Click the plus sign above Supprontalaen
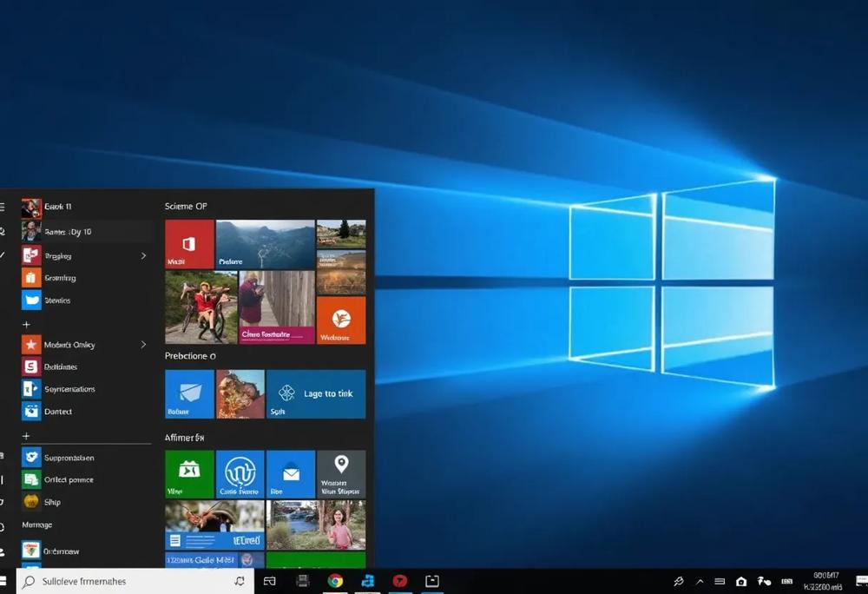Viewport: 868px width, 594px height. [x=26, y=436]
